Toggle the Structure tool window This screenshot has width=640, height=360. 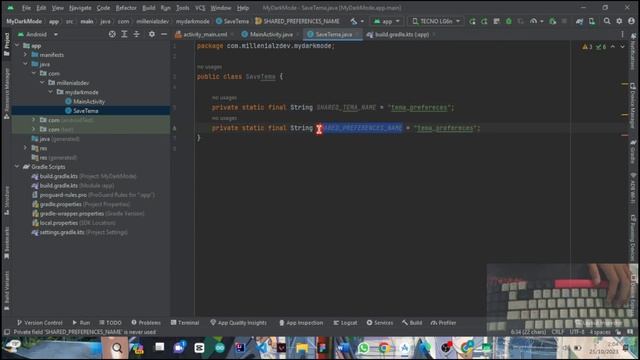pos(7,201)
